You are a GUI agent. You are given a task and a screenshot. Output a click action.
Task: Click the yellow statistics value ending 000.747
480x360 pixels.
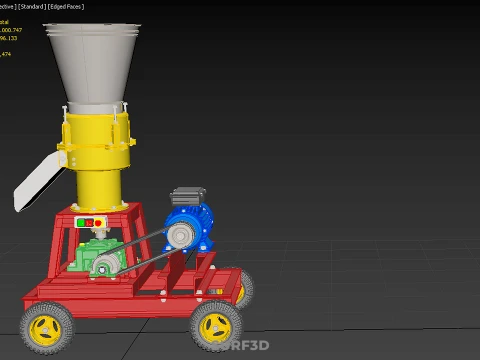11,30
